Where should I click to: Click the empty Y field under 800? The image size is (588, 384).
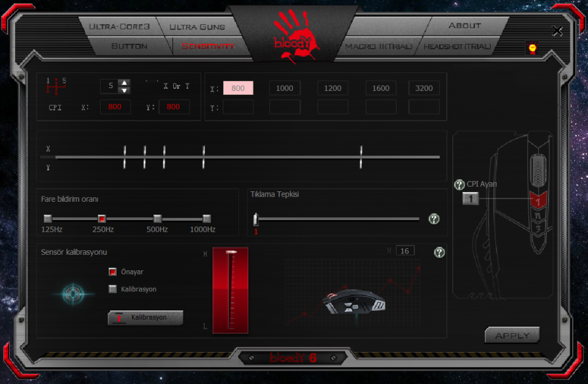click(238, 107)
